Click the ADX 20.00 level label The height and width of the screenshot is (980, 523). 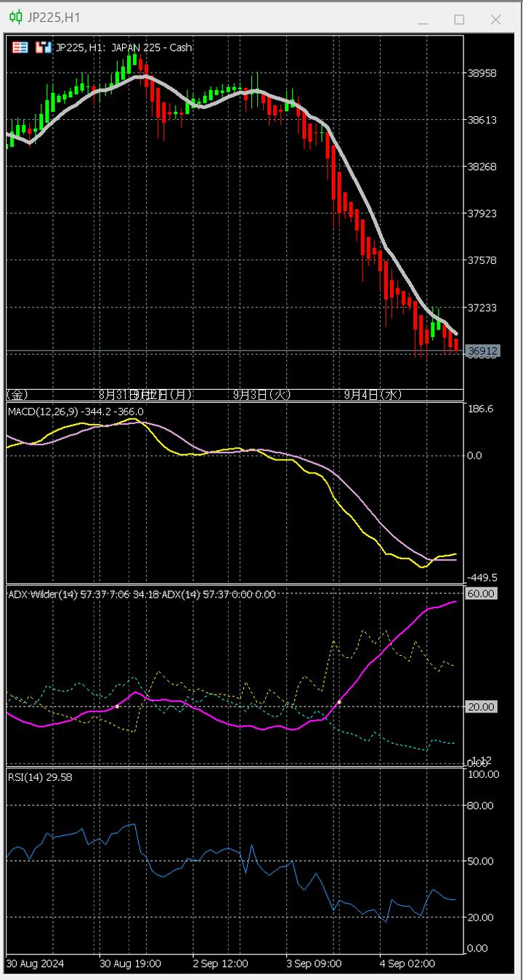[481, 707]
